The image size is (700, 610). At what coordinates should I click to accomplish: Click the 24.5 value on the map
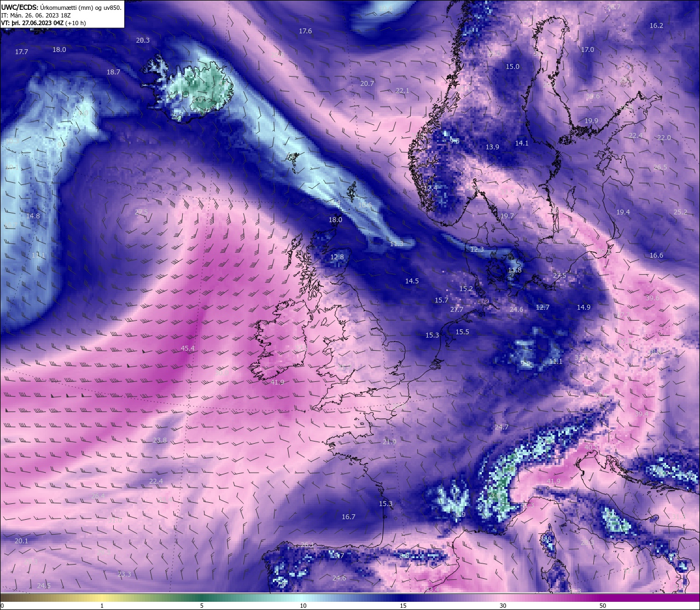[44, 586]
